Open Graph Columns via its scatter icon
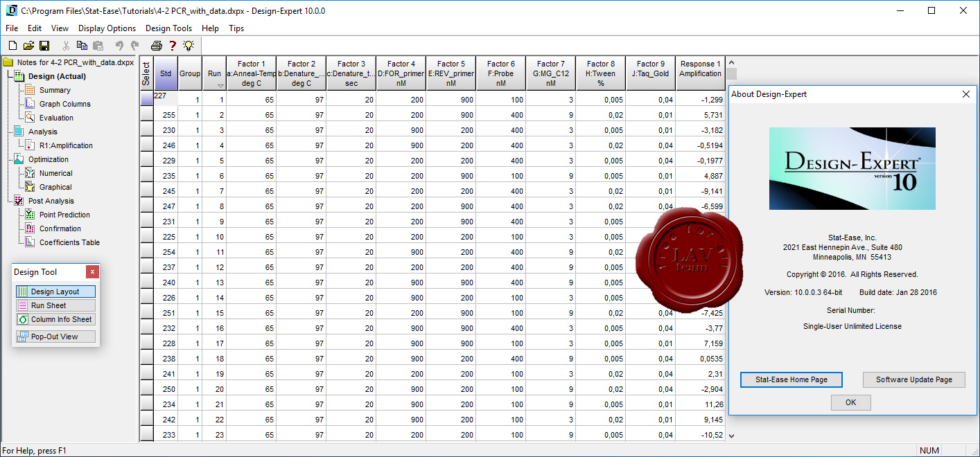980x457 pixels. 30,104
